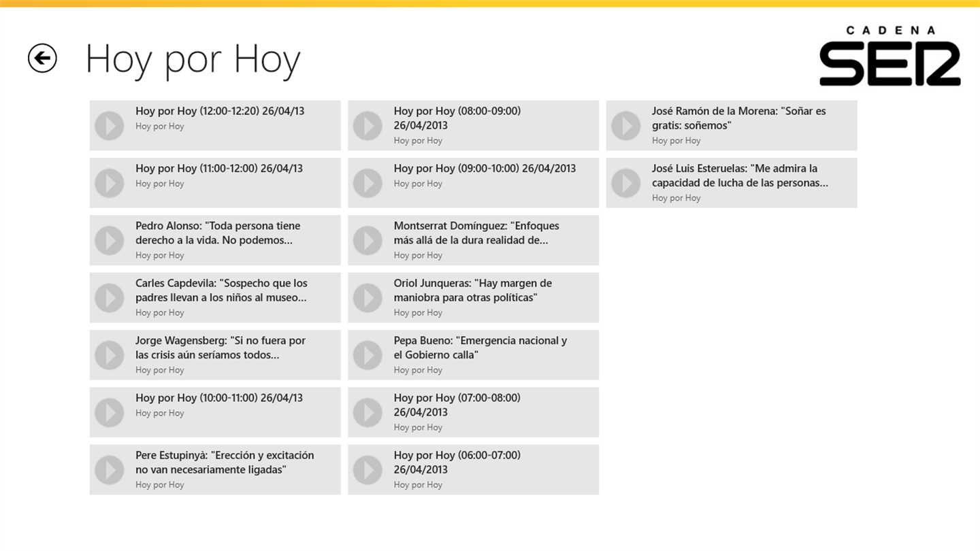
Task: Play the Montserrat Domínguez clip
Action: tap(367, 240)
